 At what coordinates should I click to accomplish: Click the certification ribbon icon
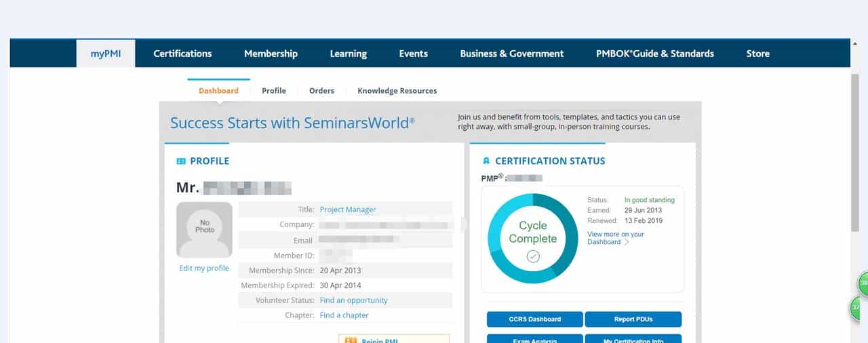click(x=486, y=161)
